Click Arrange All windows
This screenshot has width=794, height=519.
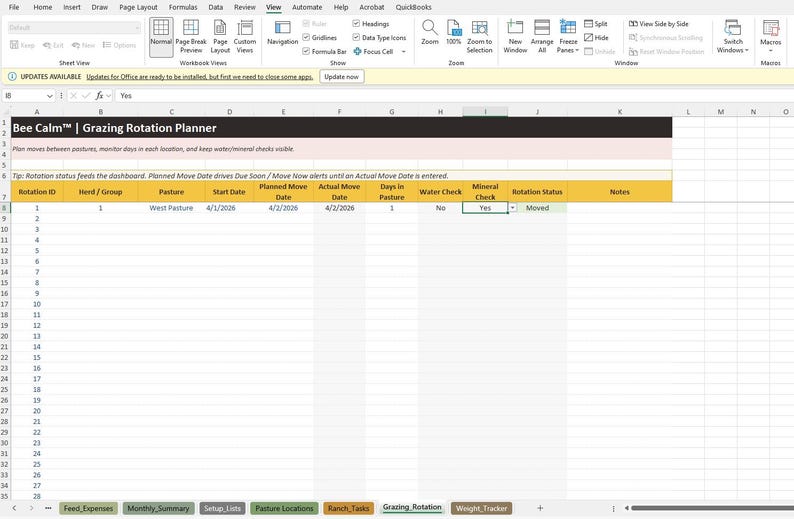click(542, 36)
